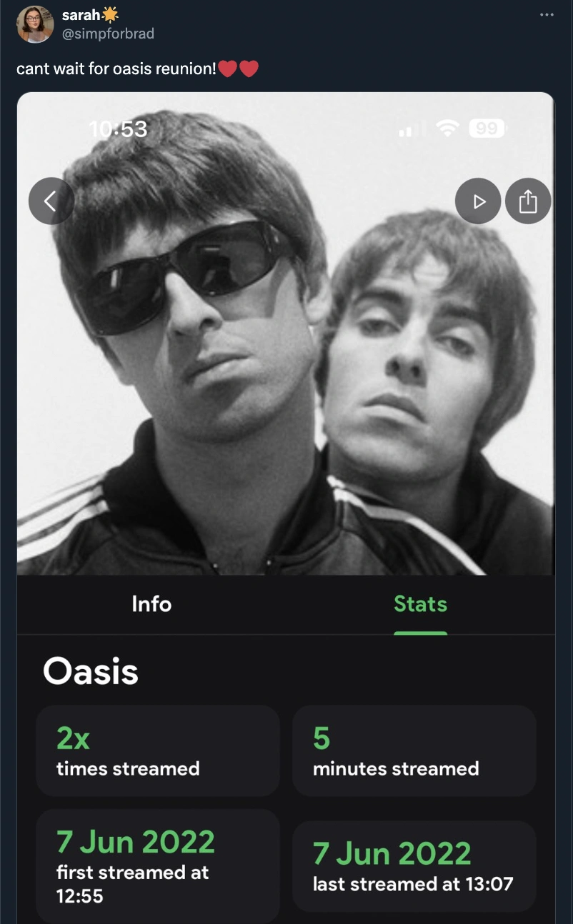The image size is (573, 924).
Task: Select the 5 minutes streamed card
Action: pos(414,750)
